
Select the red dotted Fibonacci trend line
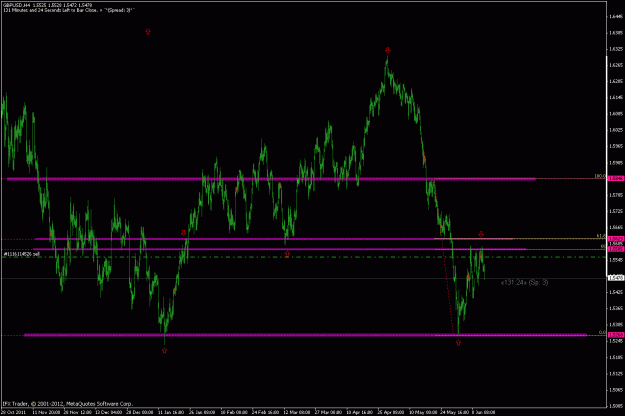coord(444,257)
